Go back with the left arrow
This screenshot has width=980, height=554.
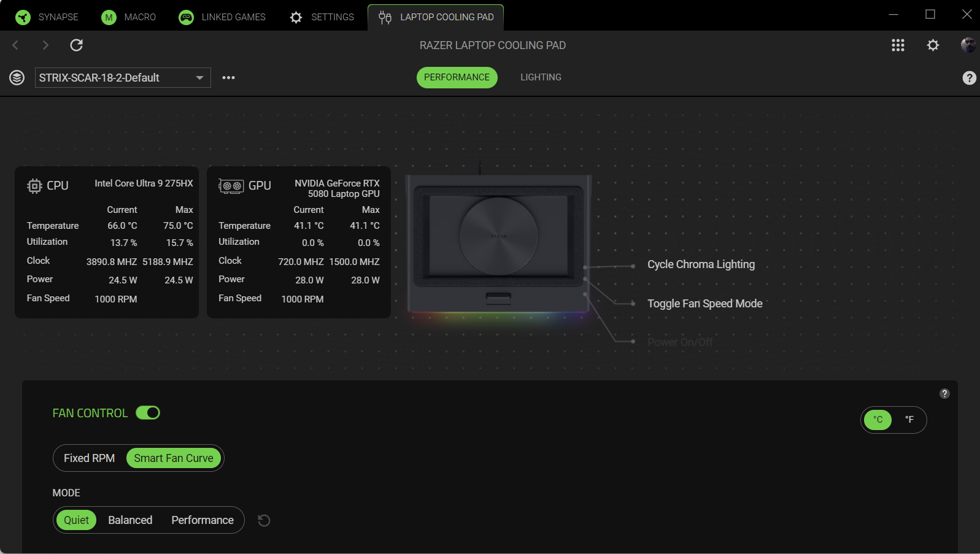click(16, 45)
